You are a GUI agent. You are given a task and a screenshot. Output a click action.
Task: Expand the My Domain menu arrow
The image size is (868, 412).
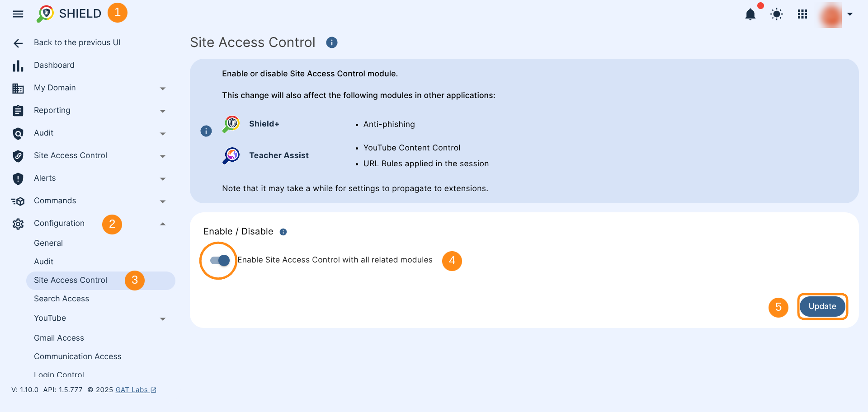click(x=163, y=89)
